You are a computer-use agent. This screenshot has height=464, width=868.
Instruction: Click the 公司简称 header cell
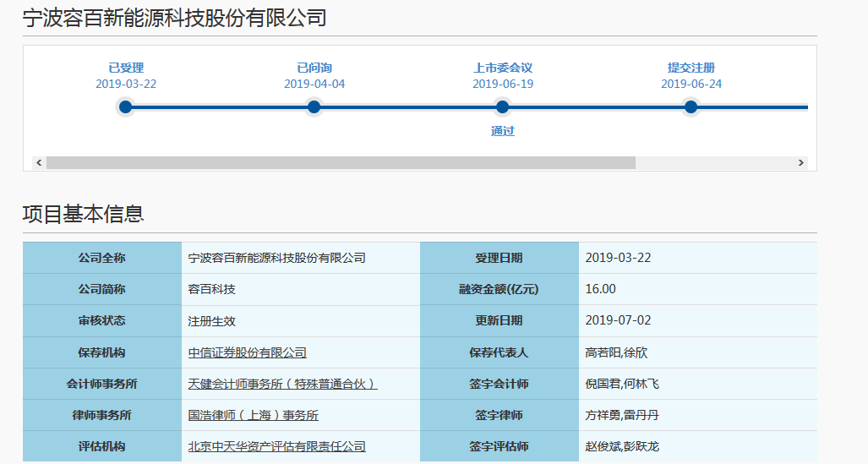point(102,289)
